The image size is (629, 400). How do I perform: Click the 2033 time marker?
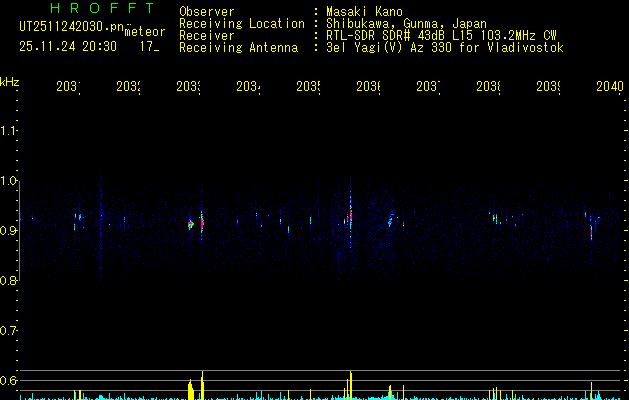pos(188,87)
